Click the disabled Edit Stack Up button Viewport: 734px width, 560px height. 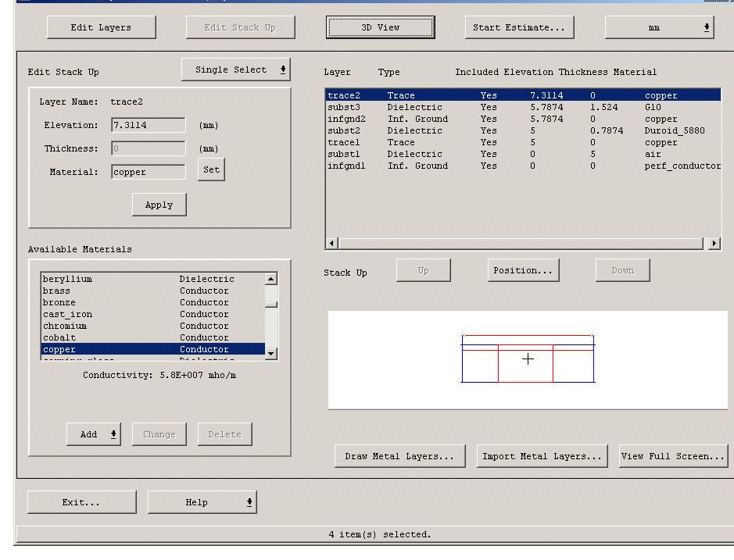pyautogui.click(x=240, y=27)
